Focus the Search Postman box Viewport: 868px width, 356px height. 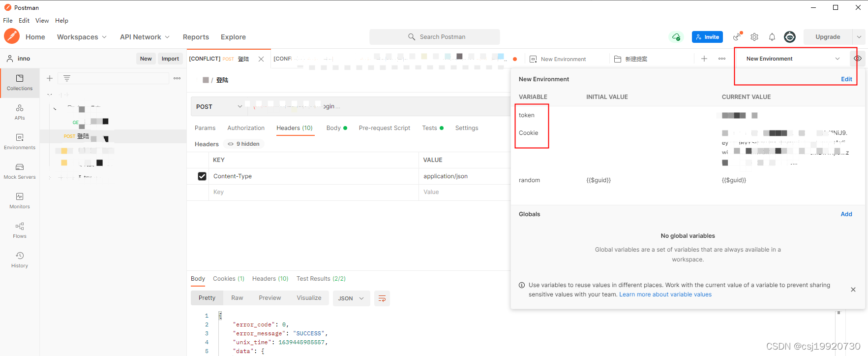tap(435, 37)
